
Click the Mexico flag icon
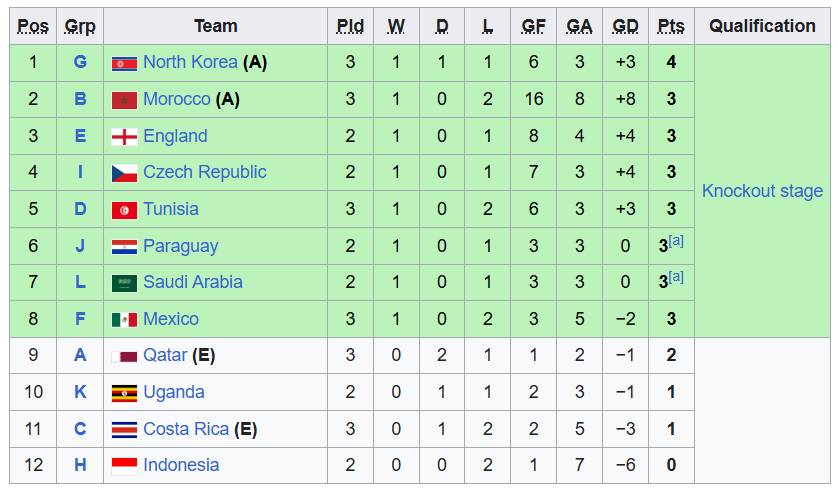(x=123, y=320)
